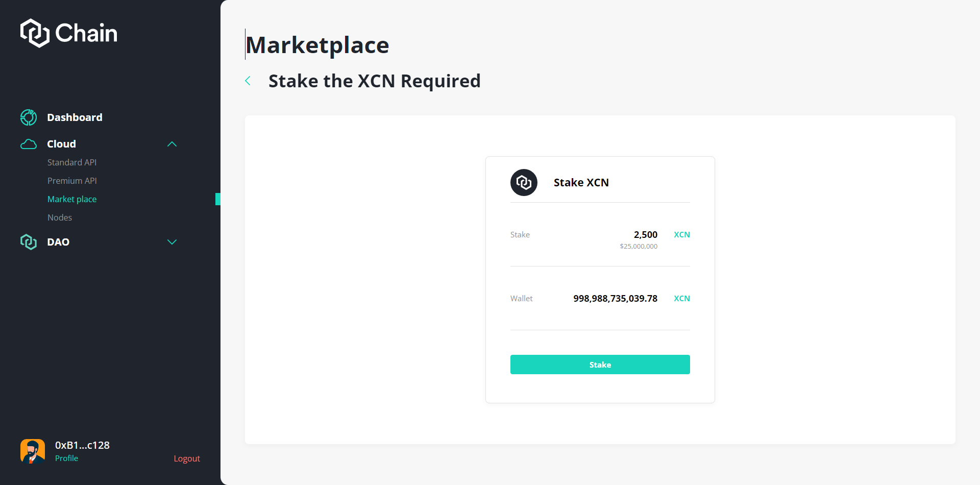Click the Dashboard icon in sidebar

coord(29,117)
